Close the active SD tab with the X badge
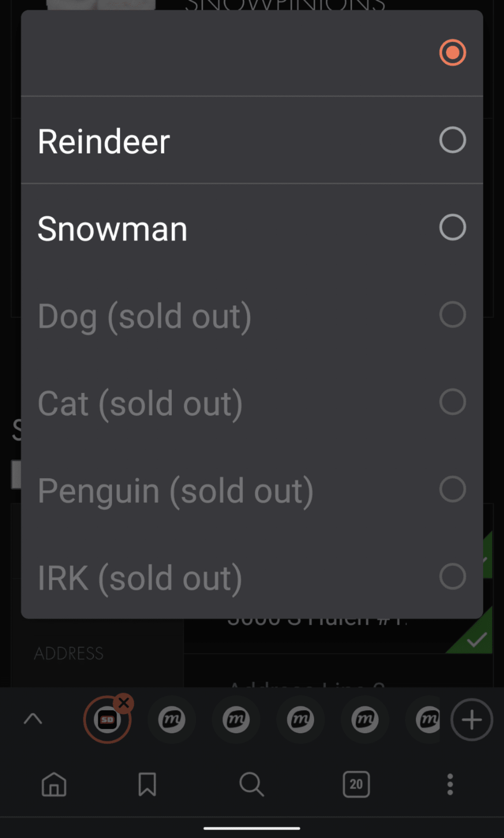This screenshot has width=504, height=838. (124, 703)
